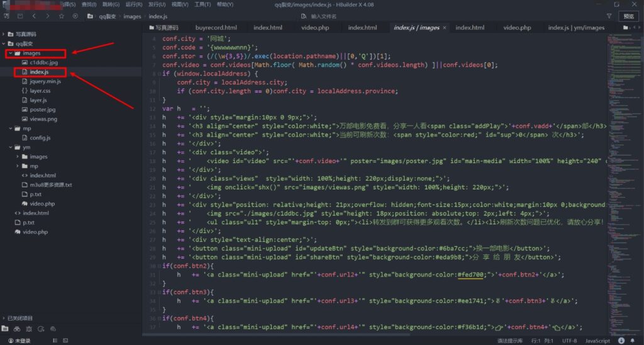Change language mode via JavaScript status item
The image size is (644, 345).
[x=597, y=341]
